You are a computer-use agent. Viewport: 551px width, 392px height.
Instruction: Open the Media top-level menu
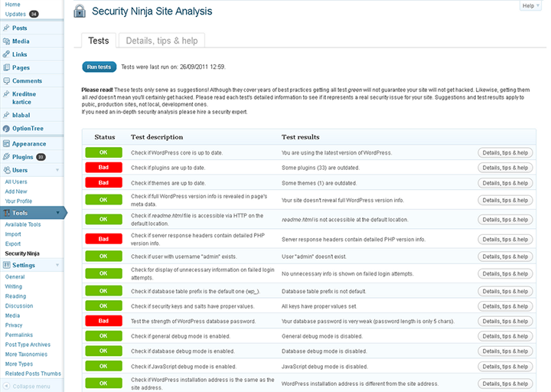pyautogui.click(x=21, y=41)
